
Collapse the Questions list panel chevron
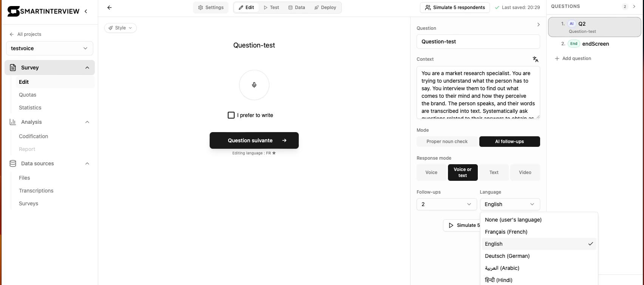point(634,6)
